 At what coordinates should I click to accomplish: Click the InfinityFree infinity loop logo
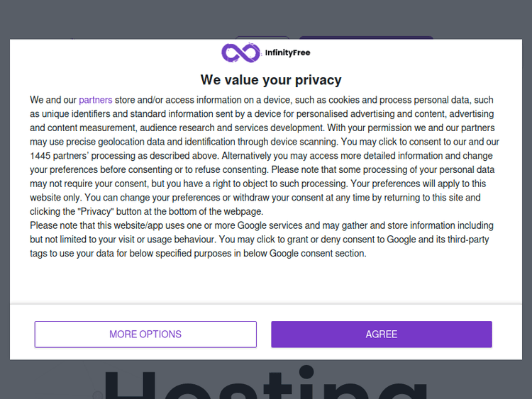pyautogui.click(x=240, y=52)
